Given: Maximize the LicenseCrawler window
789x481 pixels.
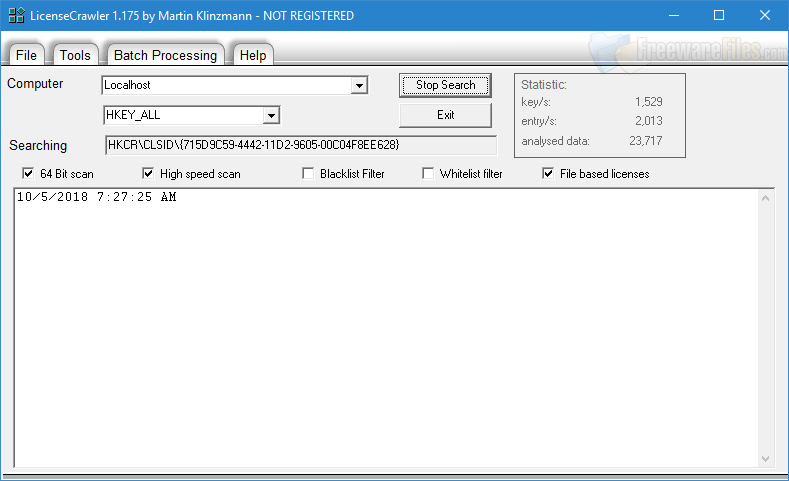Looking at the screenshot, I should pyautogui.click(x=719, y=16).
